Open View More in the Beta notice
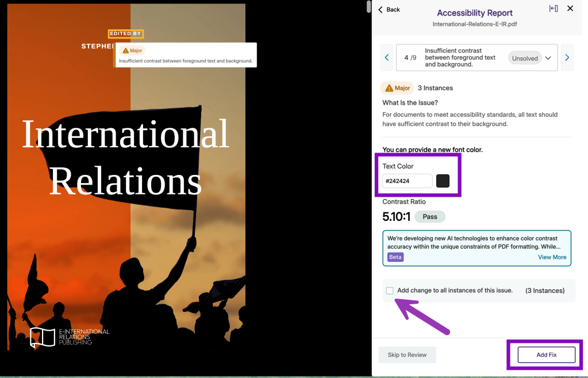588x378 pixels. coord(552,257)
